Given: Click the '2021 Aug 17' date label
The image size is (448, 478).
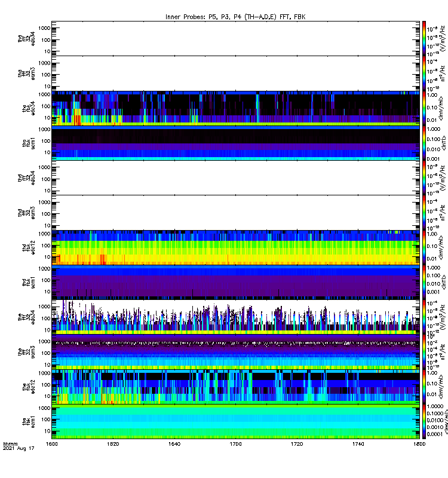Looking at the screenshot, I should pyautogui.click(x=19, y=449).
